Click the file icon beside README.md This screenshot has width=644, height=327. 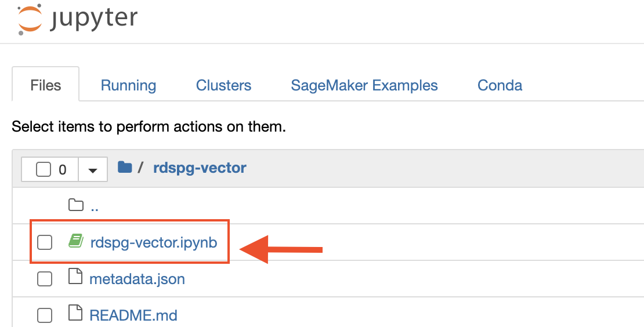click(75, 314)
